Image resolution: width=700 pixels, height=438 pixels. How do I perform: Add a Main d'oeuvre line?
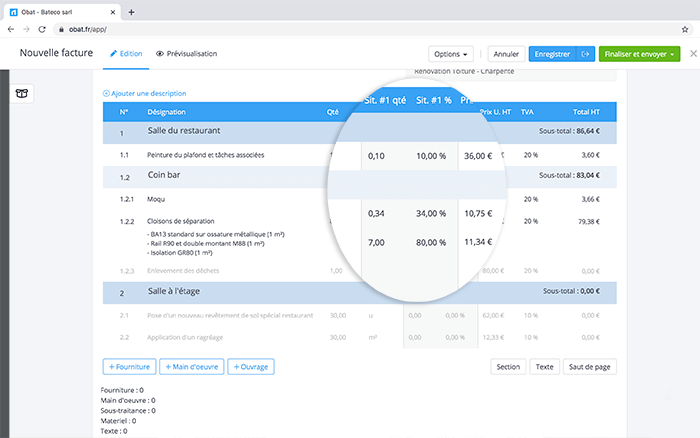tap(192, 367)
